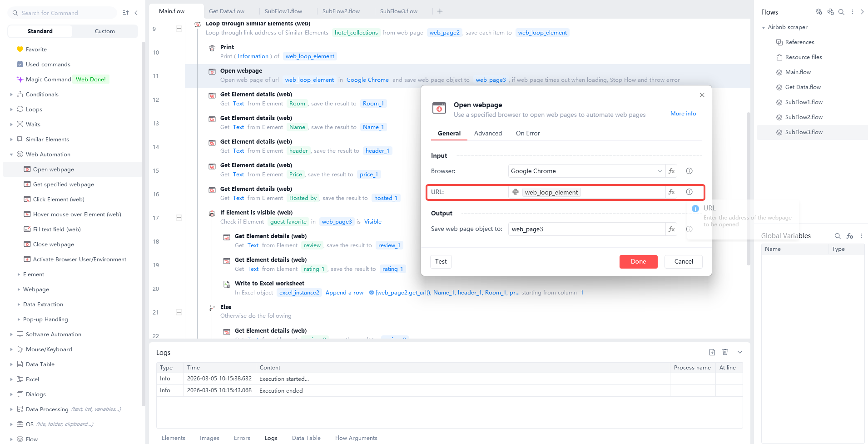Click the Magic Command sidebar item
This screenshot has height=444, width=868.
click(x=48, y=79)
